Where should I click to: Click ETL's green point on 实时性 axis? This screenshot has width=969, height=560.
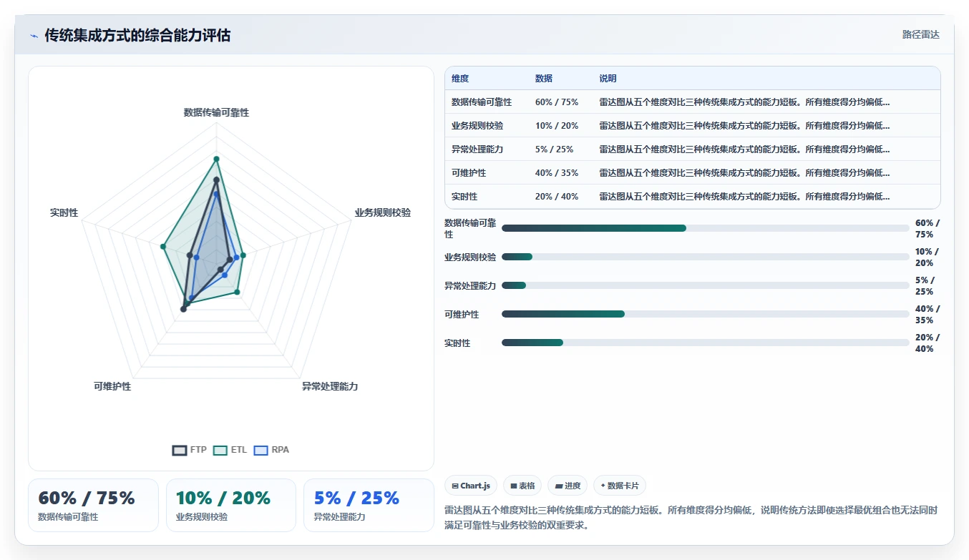tap(163, 247)
